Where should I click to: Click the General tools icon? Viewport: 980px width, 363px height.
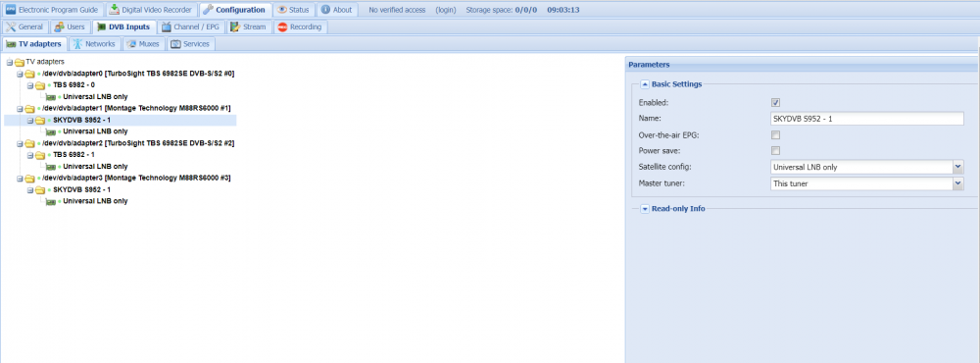[x=11, y=26]
